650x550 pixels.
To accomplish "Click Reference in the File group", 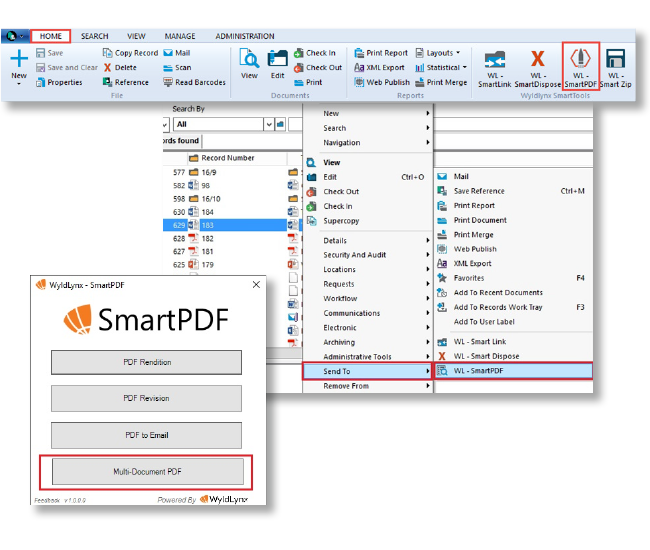I will 126,82.
